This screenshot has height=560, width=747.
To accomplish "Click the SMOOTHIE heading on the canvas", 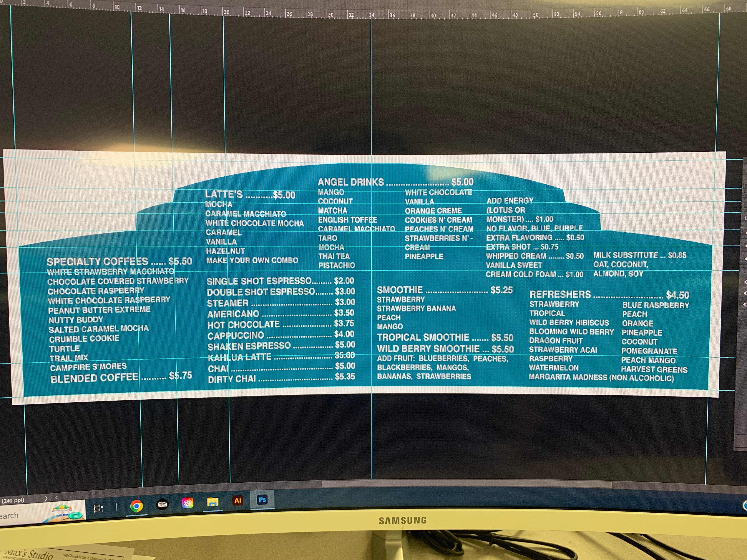I will coord(399,290).
